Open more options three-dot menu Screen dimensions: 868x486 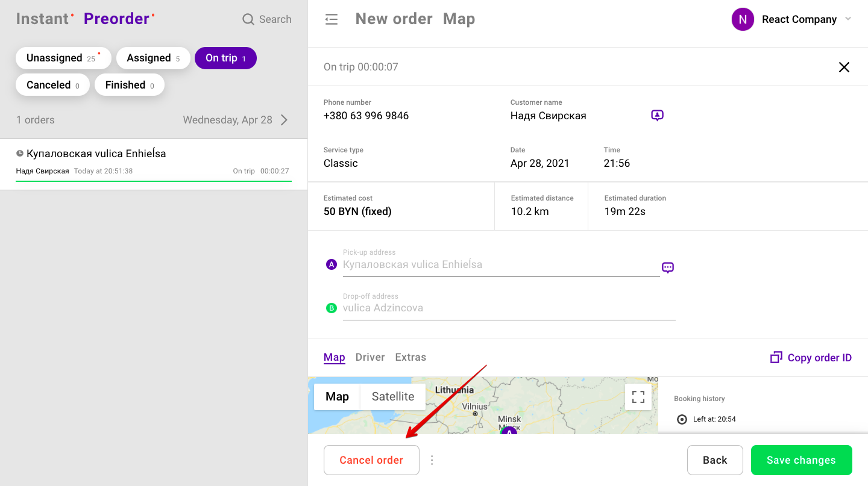(x=432, y=460)
